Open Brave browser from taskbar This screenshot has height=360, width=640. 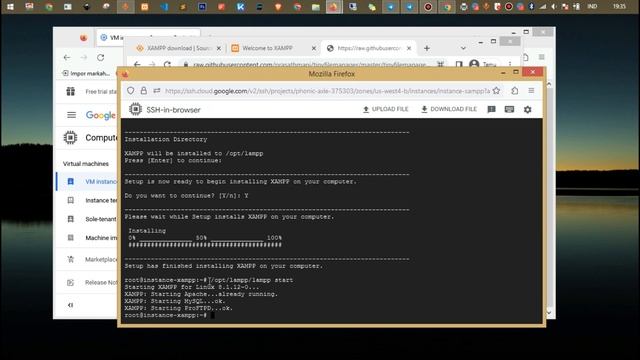[x=278, y=7]
